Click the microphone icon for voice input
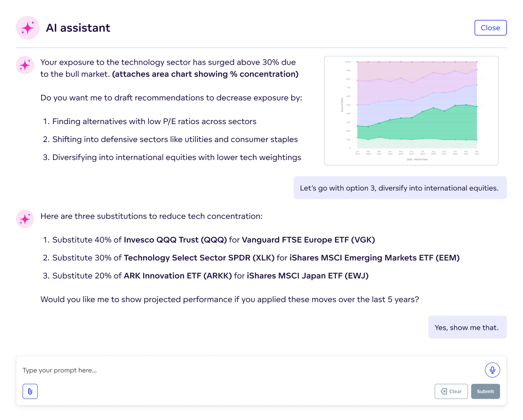523x420 pixels. click(492, 370)
